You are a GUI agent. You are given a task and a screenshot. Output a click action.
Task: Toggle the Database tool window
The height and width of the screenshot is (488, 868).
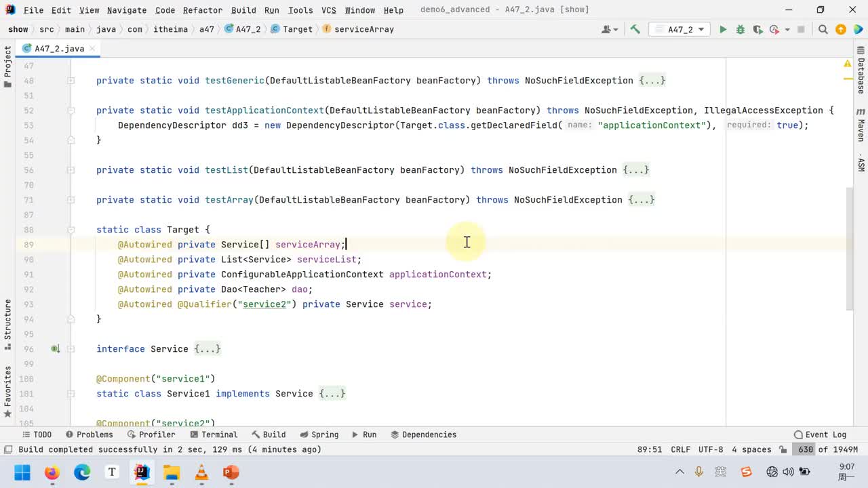861,70
